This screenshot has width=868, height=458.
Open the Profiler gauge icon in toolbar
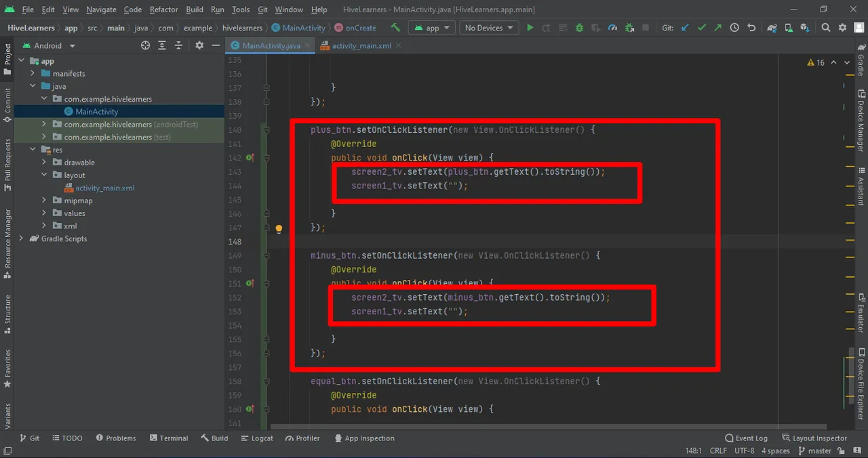613,28
